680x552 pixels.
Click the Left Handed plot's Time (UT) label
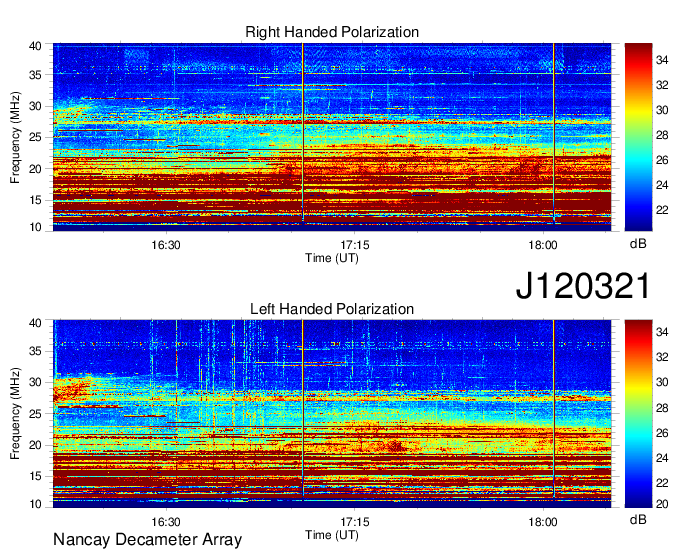point(332,535)
